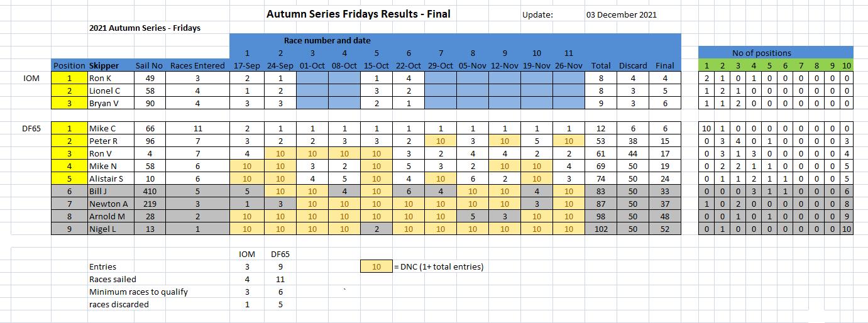Click the Discard column header
The image size is (868, 323).
(632, 65)
